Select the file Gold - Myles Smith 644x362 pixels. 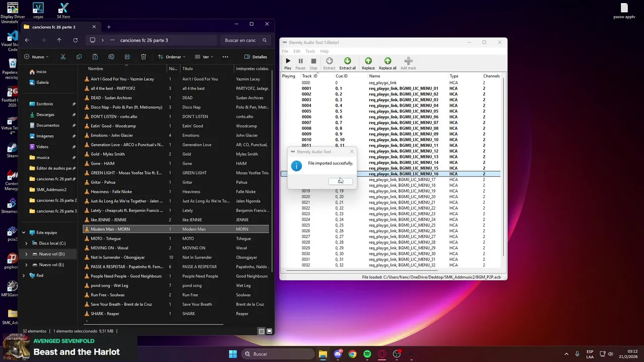click(176, 154)
